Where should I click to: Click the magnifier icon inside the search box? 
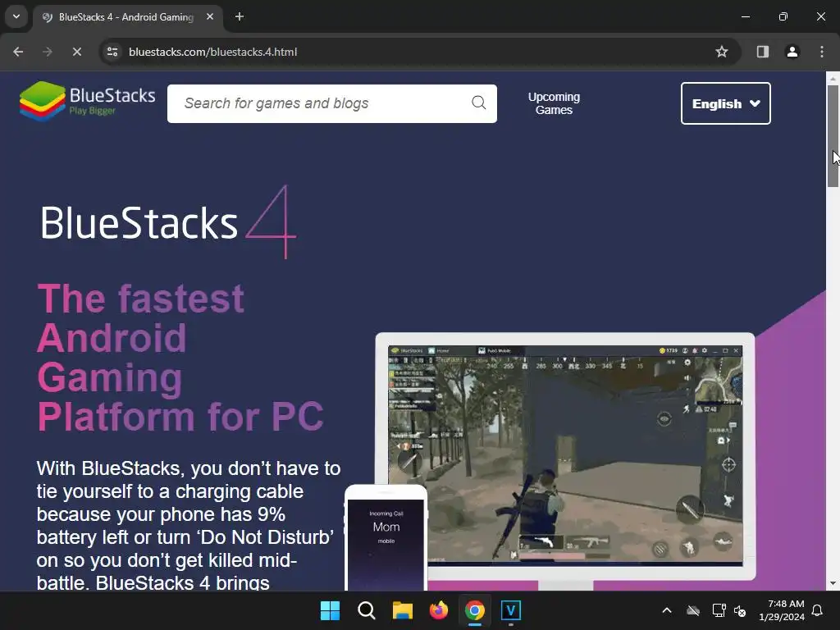click(x=478, y=103)
